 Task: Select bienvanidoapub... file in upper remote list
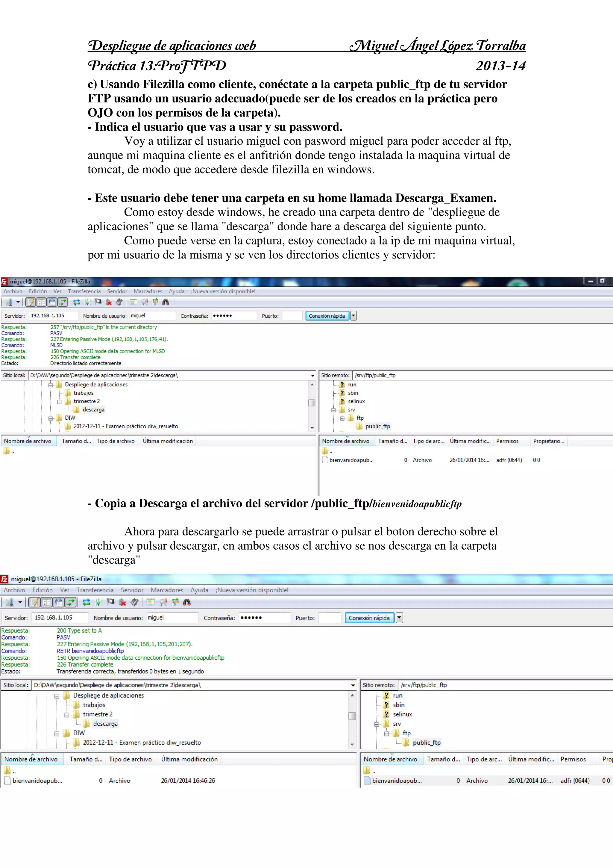point(351,460)
